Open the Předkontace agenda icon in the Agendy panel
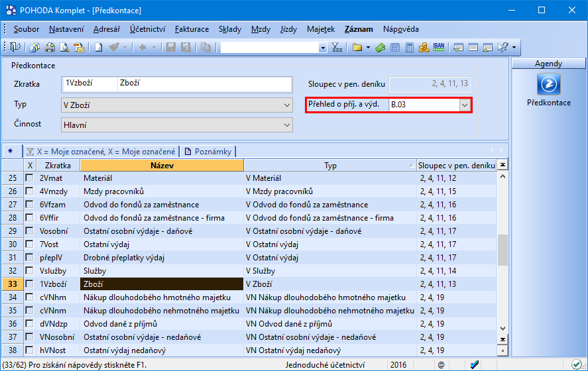Image resolution: width=588 pixels, height=371 pixels. pyautogui.click(x=549, y=84)
